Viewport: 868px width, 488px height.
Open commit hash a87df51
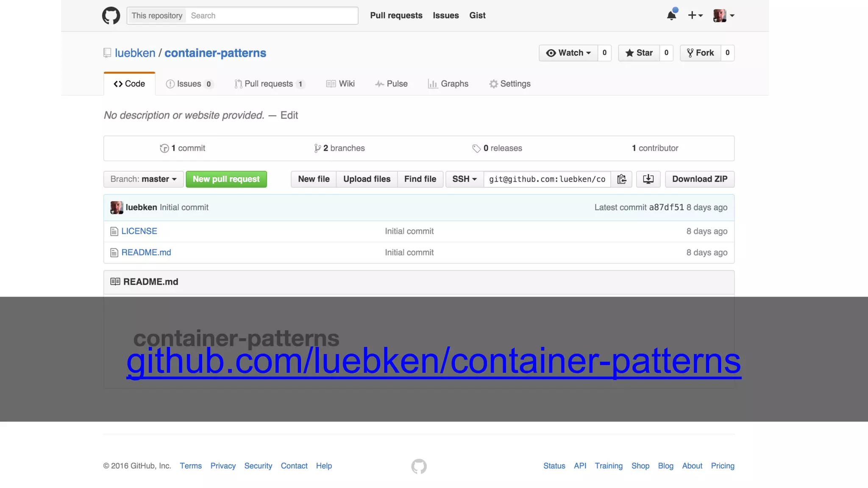(x=666, y=208)
